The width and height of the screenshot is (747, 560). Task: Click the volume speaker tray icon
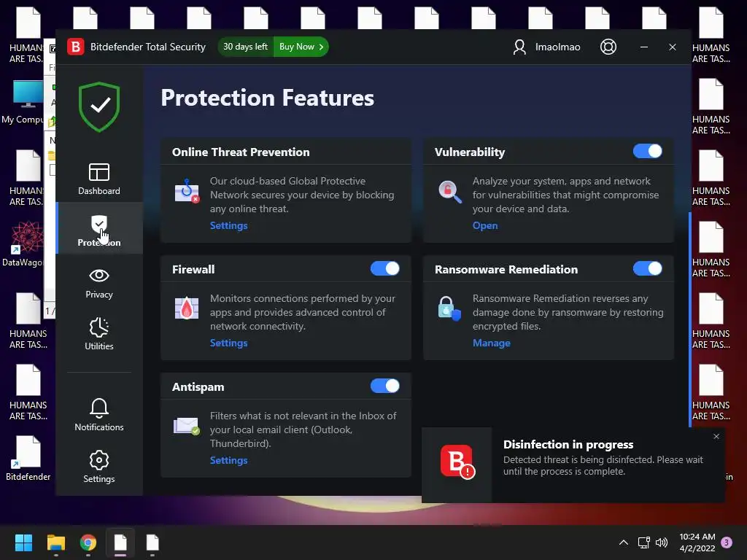(662, 542)
